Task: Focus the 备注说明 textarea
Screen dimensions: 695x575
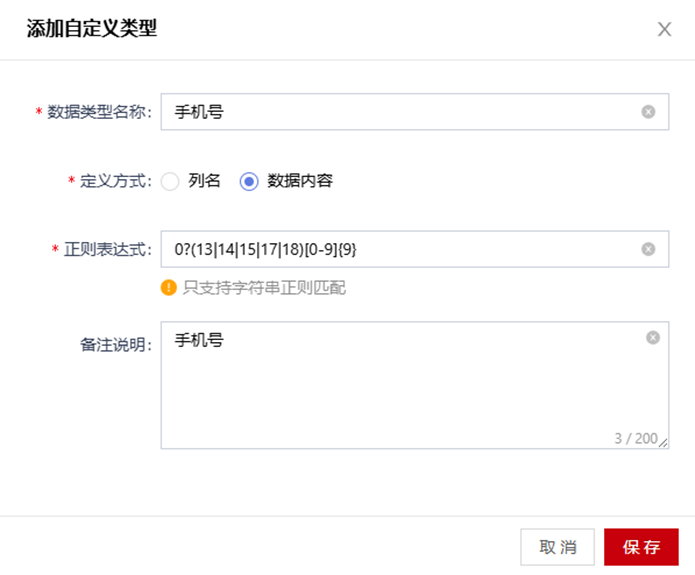Action: [414, 385]
